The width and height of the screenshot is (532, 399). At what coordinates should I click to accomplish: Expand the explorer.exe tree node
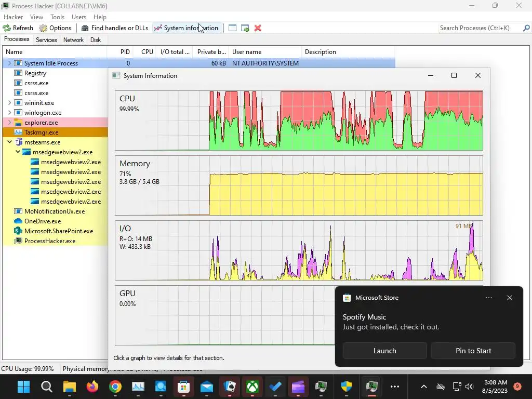click(9, 122)
